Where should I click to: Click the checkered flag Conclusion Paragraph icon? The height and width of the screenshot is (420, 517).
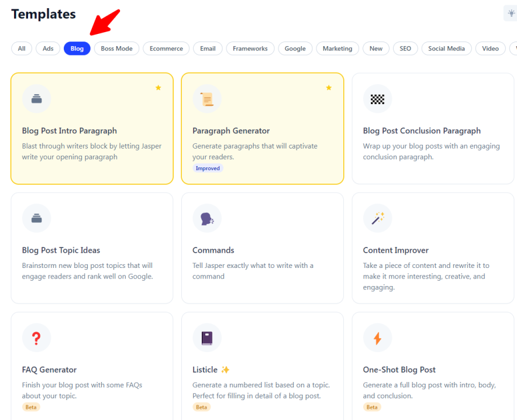377,99
